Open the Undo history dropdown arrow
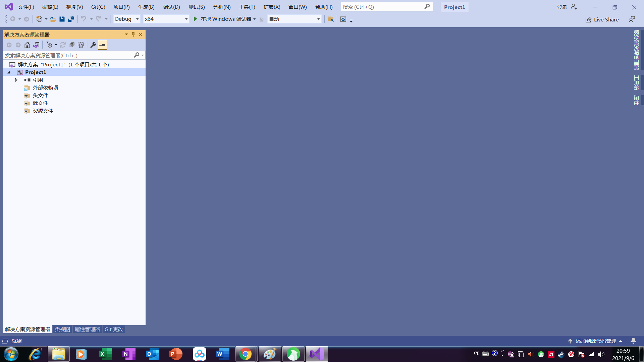644x362 pixels. [91, 19]
